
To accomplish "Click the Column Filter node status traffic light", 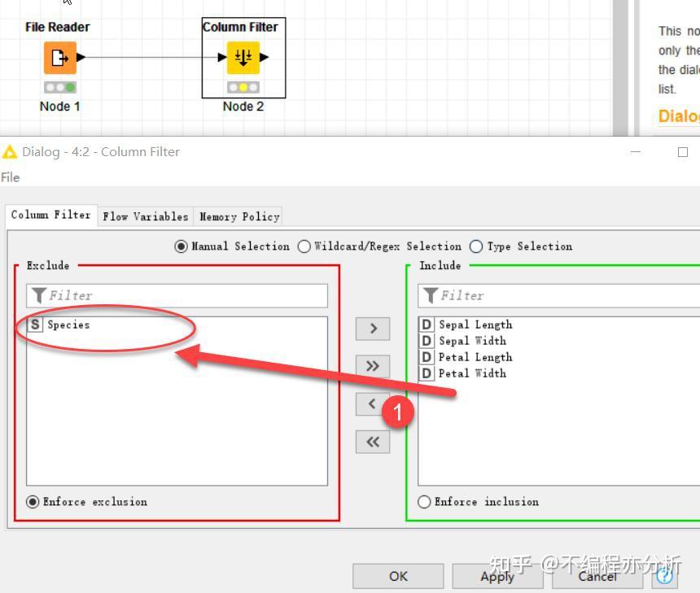I will click(243, 88).
